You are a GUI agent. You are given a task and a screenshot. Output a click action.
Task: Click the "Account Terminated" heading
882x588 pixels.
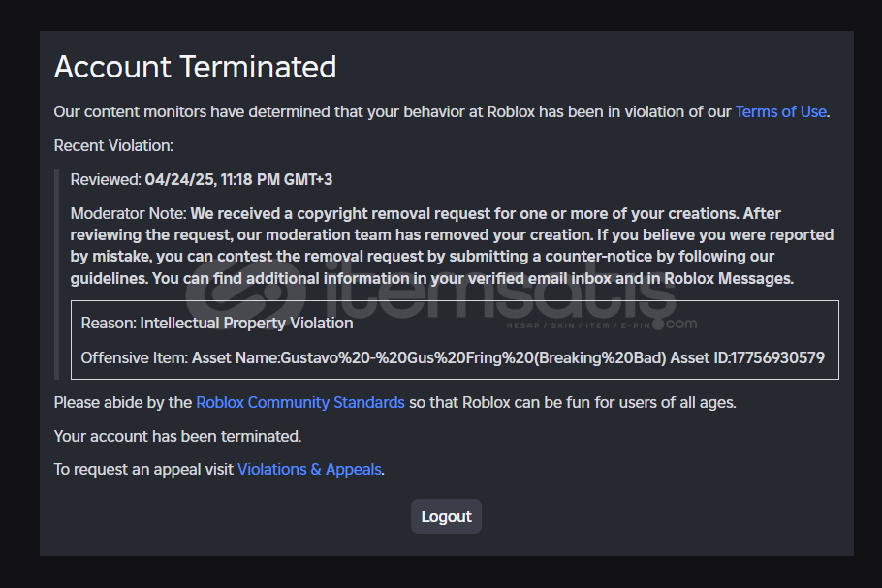click(195, 67)
